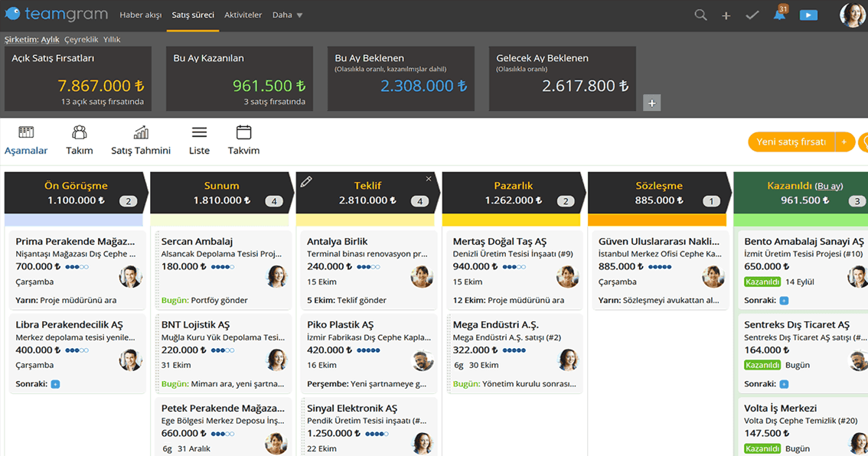Open the user profile avatar

pyautogui.click(x=853, y=15)
